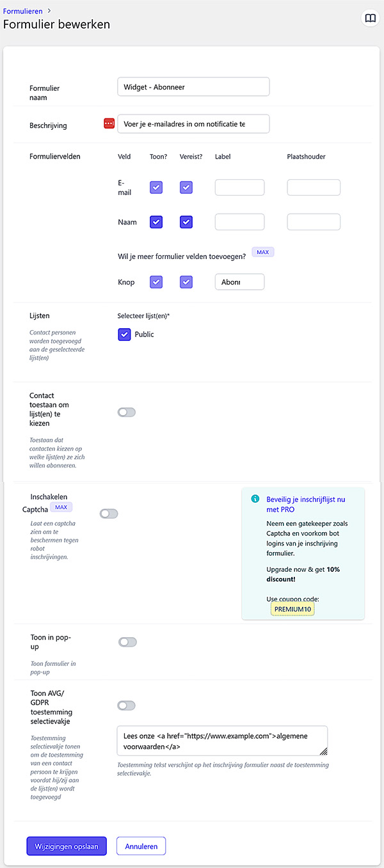Screen dimensions: 384x868
Task: Click Wijzigingen opslaan button
Action: (x=67, y=846)
